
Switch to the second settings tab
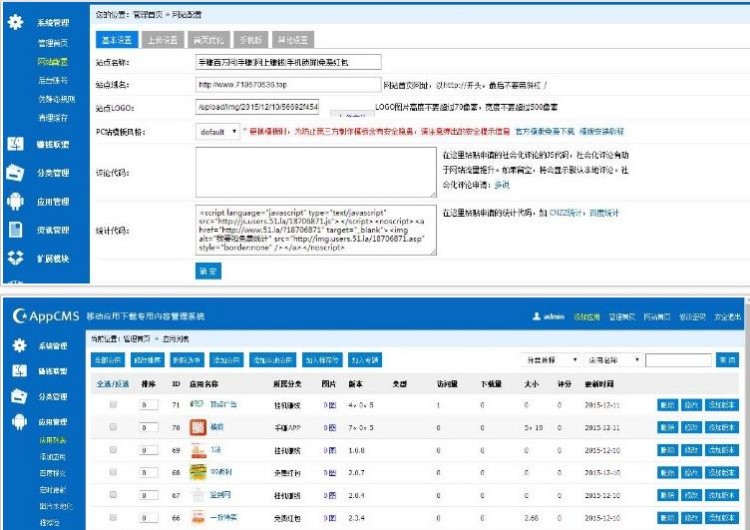pos(162,40)
